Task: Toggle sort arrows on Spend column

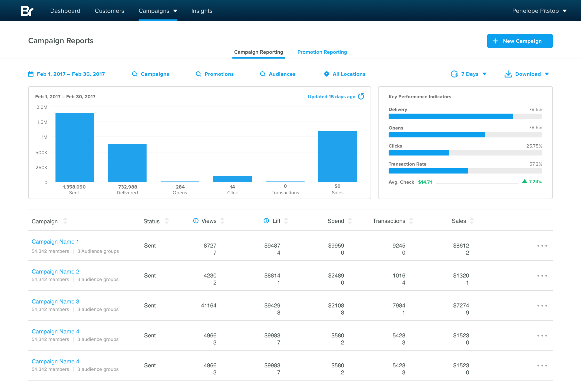Action: coord(350,221)
